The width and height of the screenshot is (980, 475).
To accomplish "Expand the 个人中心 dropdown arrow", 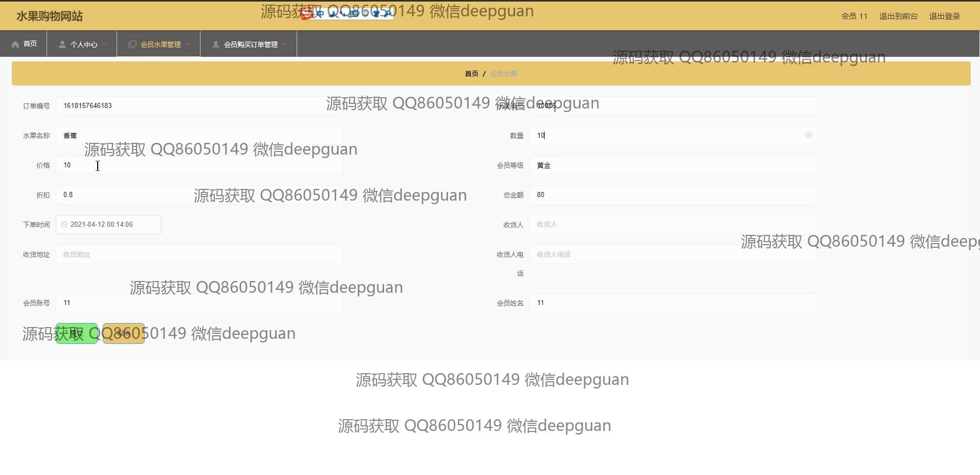I will (x=104, y=45).
